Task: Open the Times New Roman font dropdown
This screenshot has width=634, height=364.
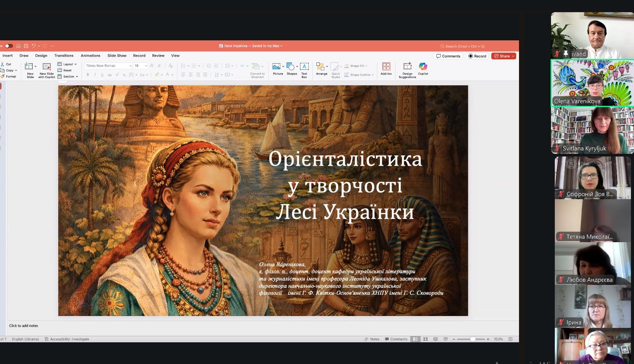Action: [108, 66]
